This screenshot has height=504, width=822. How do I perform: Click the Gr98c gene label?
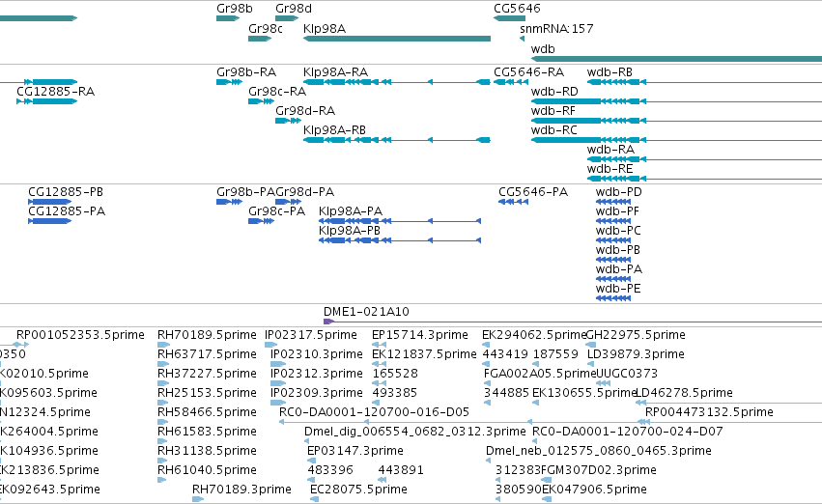pyautogui.click(x=266, y=28)
